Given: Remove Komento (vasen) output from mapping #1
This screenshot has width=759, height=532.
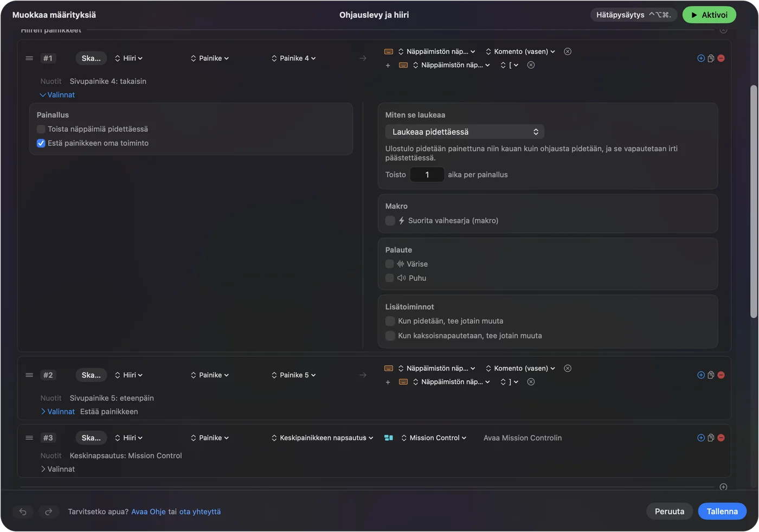Looking at the screenshot, I should (568, 52).
